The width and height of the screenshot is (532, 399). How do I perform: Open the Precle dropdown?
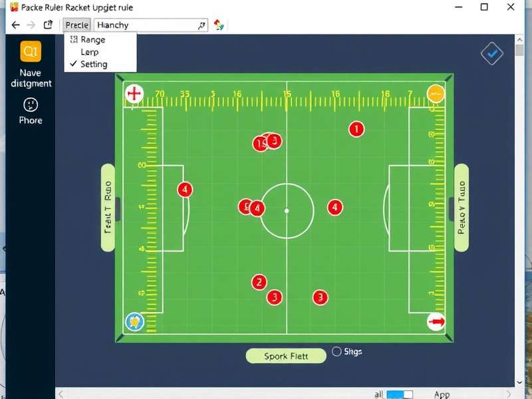click(x=76, y=24)
